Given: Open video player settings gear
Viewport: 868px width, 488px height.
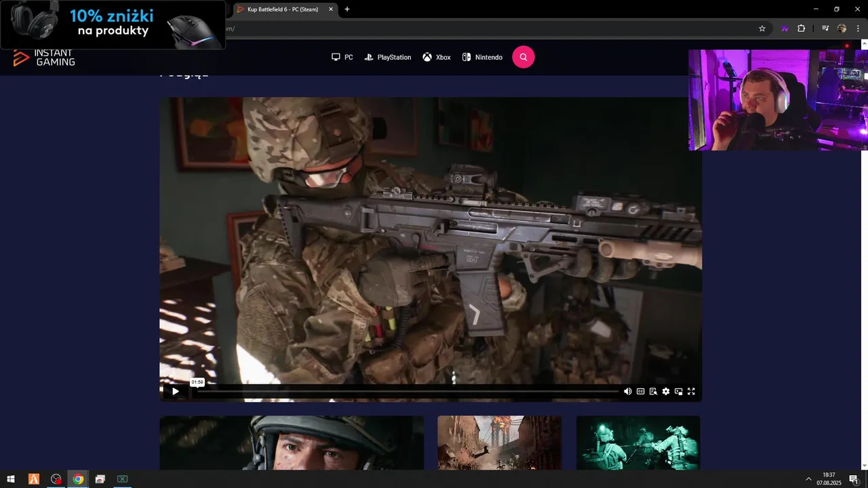Looking at the screenshot, I should 666,391.
